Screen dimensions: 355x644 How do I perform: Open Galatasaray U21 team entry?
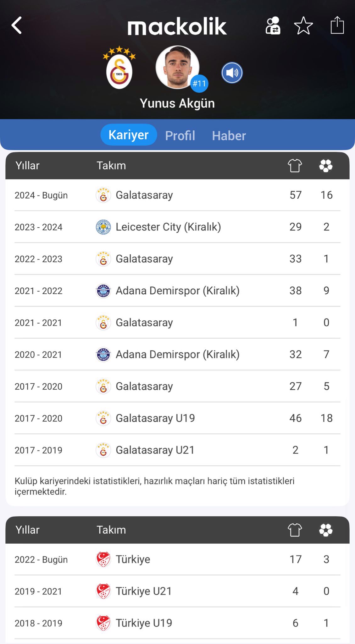coord(155,450)
